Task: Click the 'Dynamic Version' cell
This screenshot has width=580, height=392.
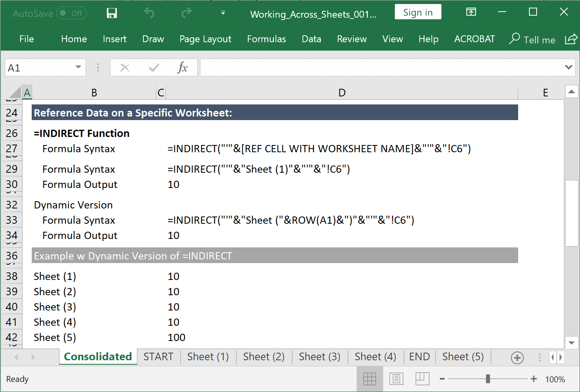Action: 73,205
